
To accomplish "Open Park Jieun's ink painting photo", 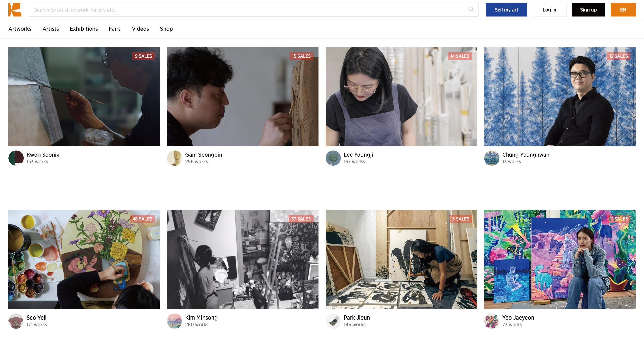I will coord(401,259).
